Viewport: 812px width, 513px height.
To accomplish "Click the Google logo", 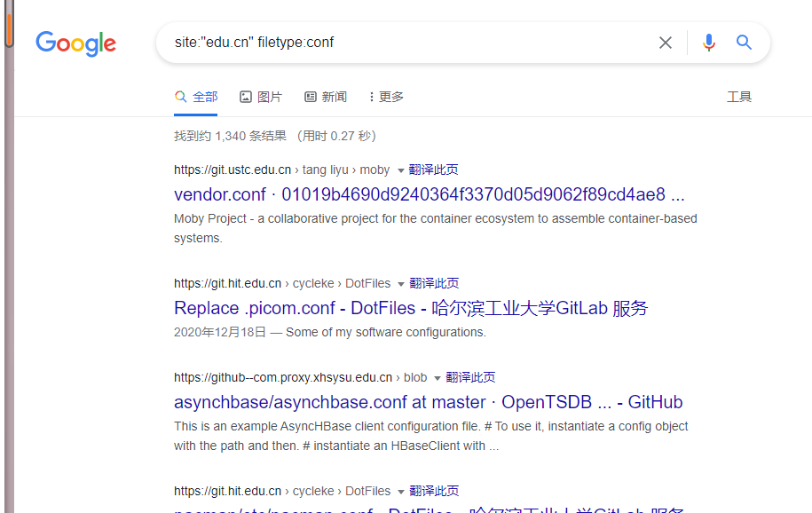I will [x=75, y=43].
